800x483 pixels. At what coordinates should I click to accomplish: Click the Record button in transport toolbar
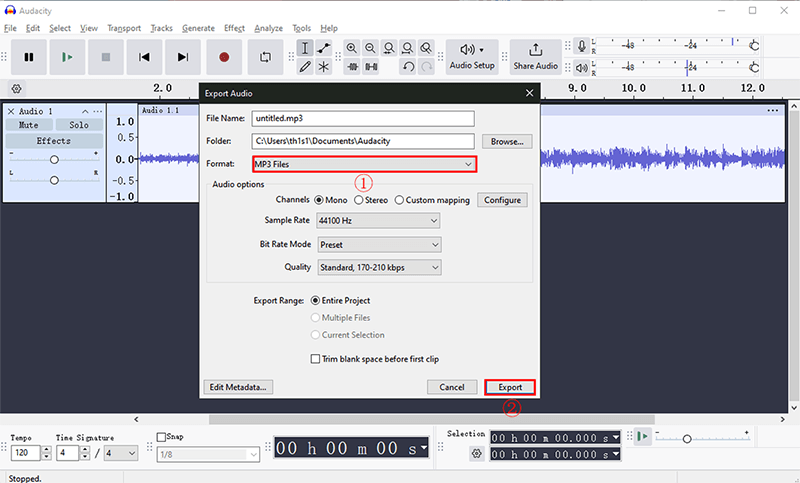pos(224,57)
